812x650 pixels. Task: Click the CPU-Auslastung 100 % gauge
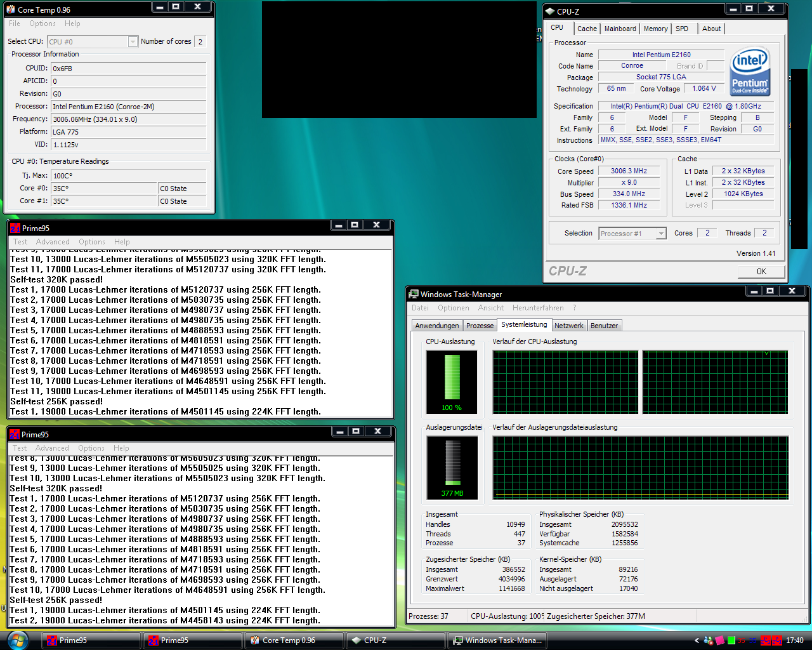coord(452,382)
